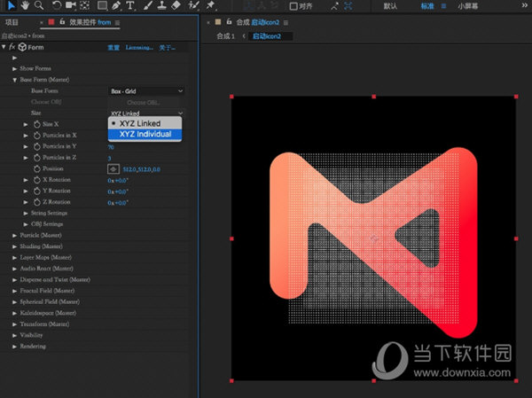Select the Pan Behind anchor point tool
Screen dimensions: 532x398
click(x=84, y=5)
